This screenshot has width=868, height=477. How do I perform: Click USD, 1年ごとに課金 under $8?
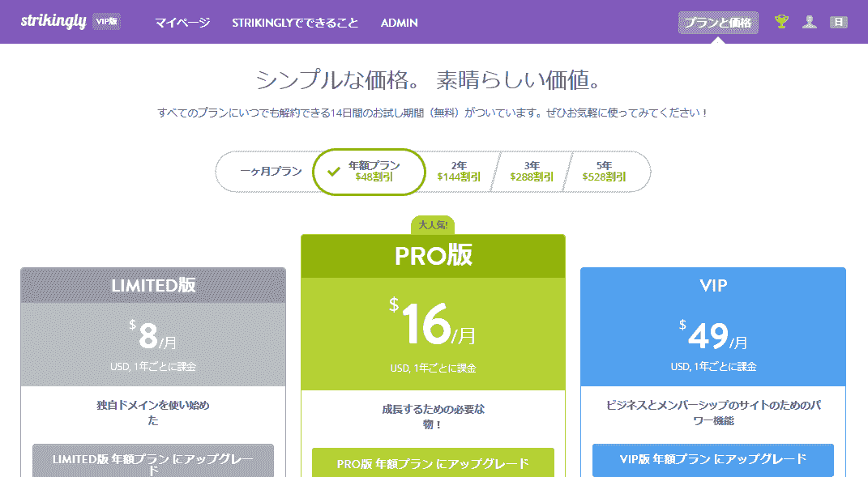(x=153, y=366)
